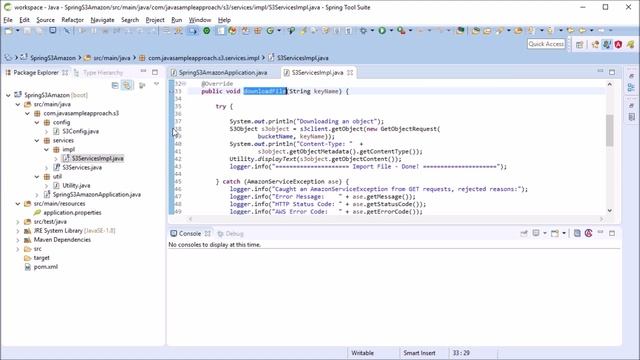The height and width of the screenshot is (360, 640).
Task: Open Package Explorer View Menu arrow
Action: [x=156, y=84]
